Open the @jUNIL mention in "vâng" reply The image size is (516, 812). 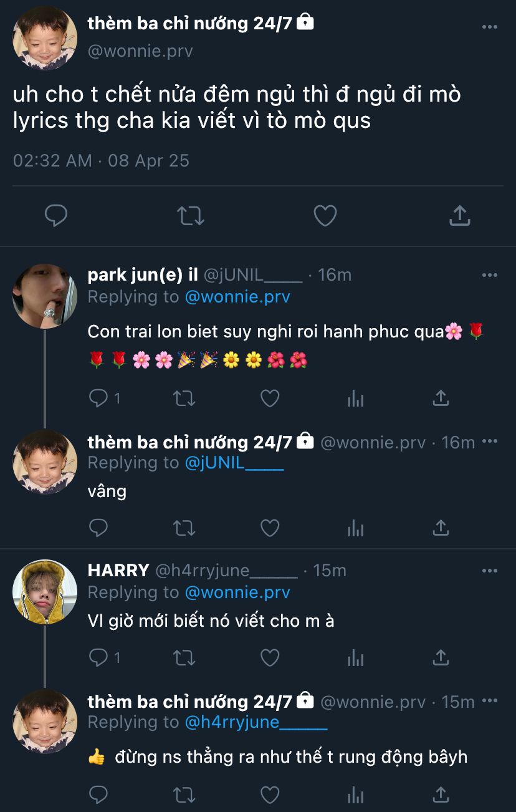point(234,463)
